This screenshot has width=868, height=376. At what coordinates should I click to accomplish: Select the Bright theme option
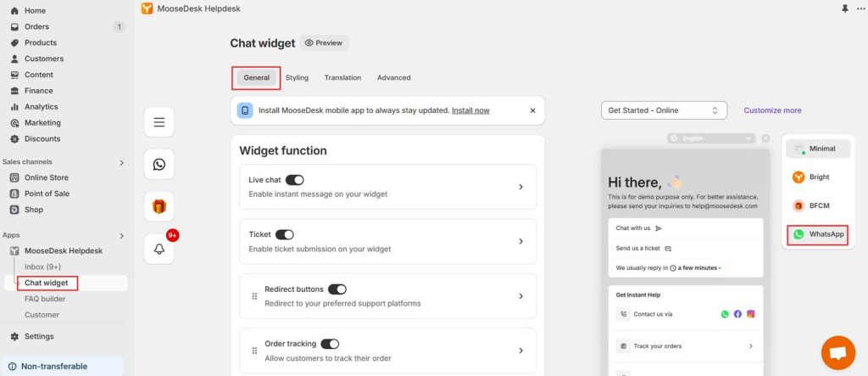pos(818,177)
